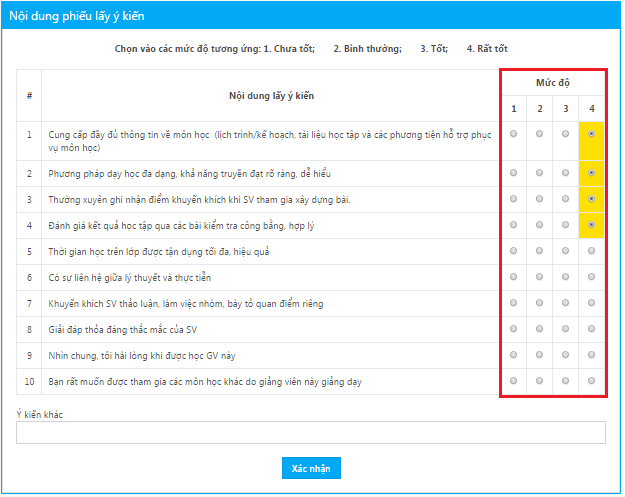Select rating 1 for question 1
The width and height of the screenshot is (625, 497).
(x=514, y=134)
